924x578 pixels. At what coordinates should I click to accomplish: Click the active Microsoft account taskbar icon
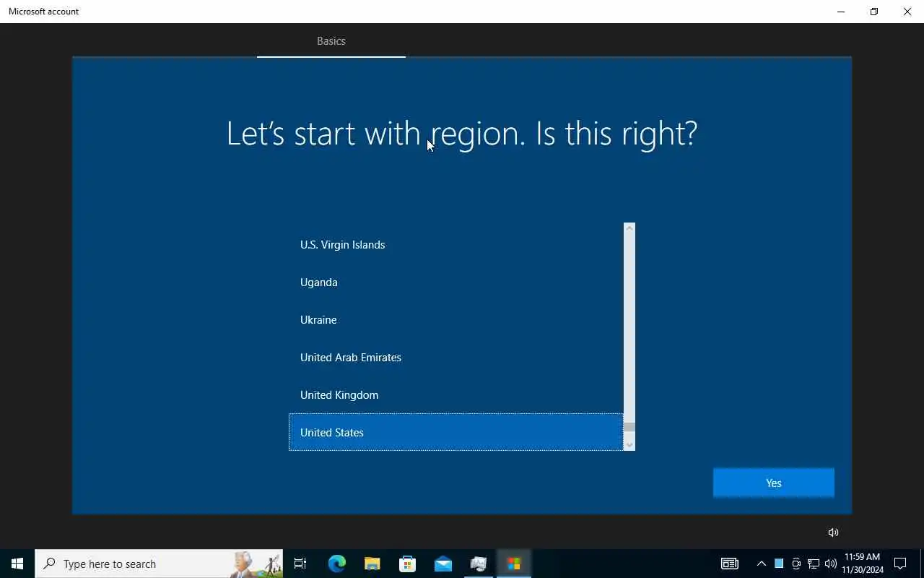point(514,564)
